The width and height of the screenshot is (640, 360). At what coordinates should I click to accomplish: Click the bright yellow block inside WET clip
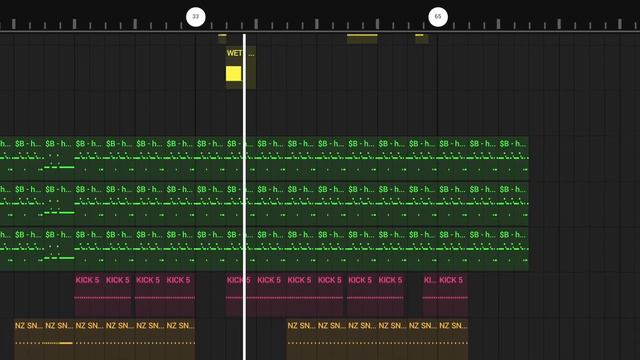point(233,74)
